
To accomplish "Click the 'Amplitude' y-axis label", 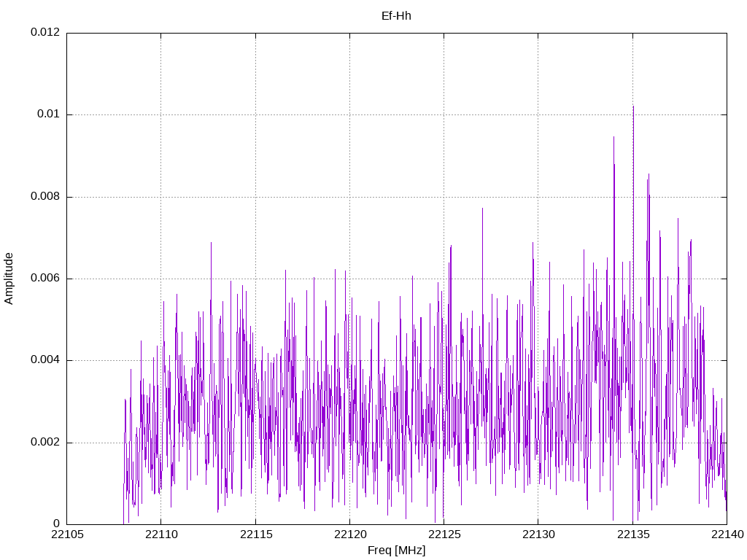I will 9,279.
